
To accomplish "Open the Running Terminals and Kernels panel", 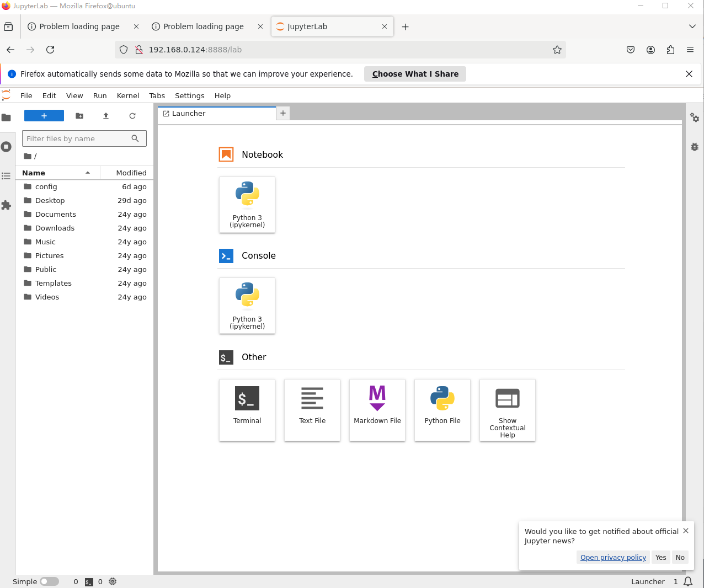I will (x=7, y=147).
